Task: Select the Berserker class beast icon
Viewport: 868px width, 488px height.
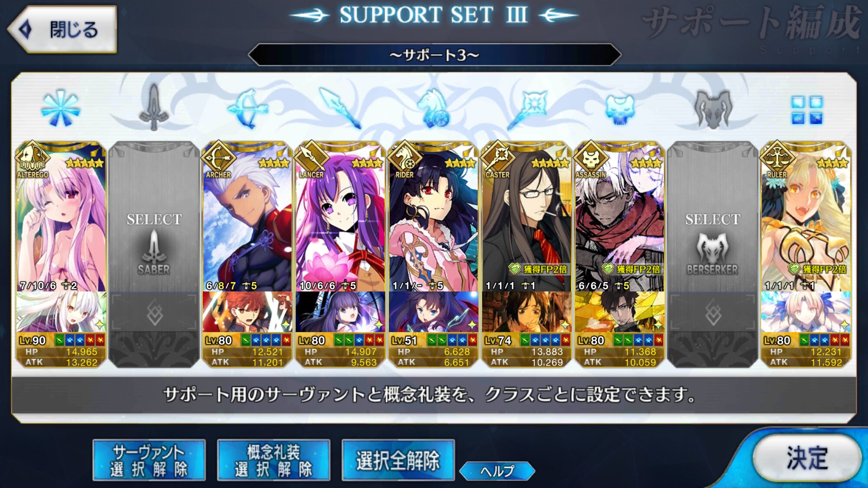Action: pos(713,109)
